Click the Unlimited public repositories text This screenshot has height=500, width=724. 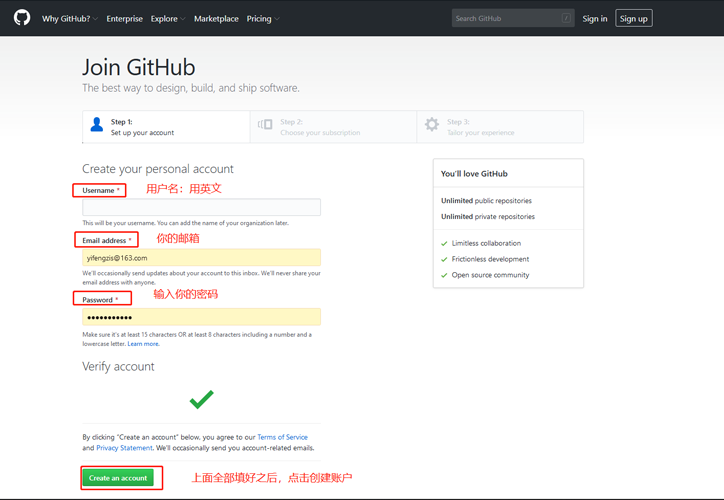(486, 201)
